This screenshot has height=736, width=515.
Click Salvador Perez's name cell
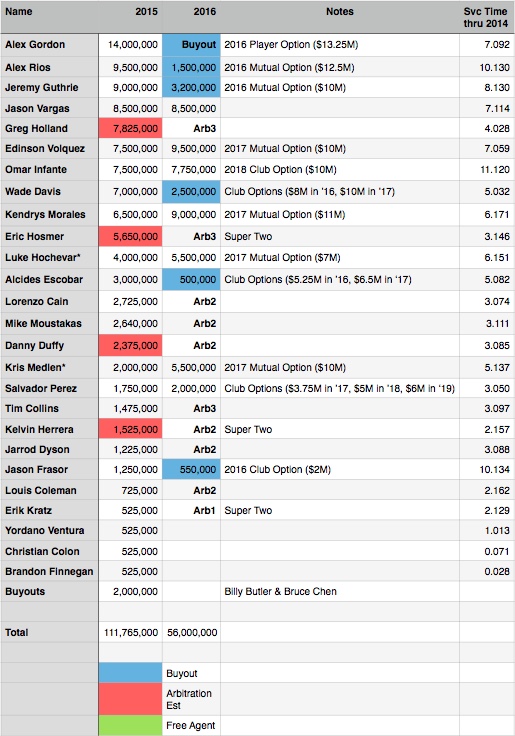click(41, 389)
